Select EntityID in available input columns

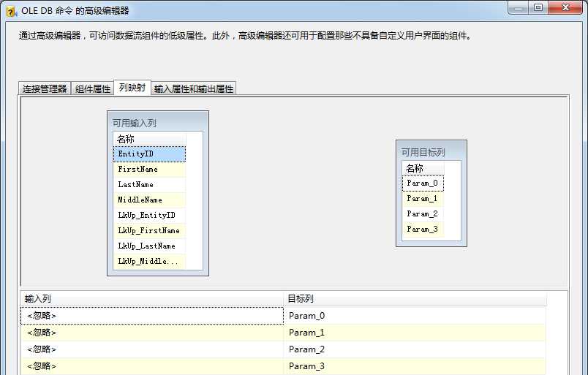(149, 154)
